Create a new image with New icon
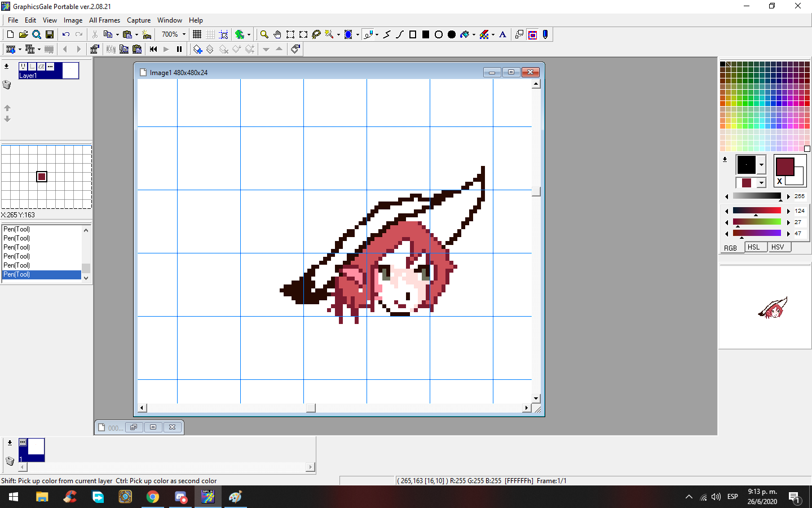Viewport: 812px width, 508px height. click(x=10, y=34)
